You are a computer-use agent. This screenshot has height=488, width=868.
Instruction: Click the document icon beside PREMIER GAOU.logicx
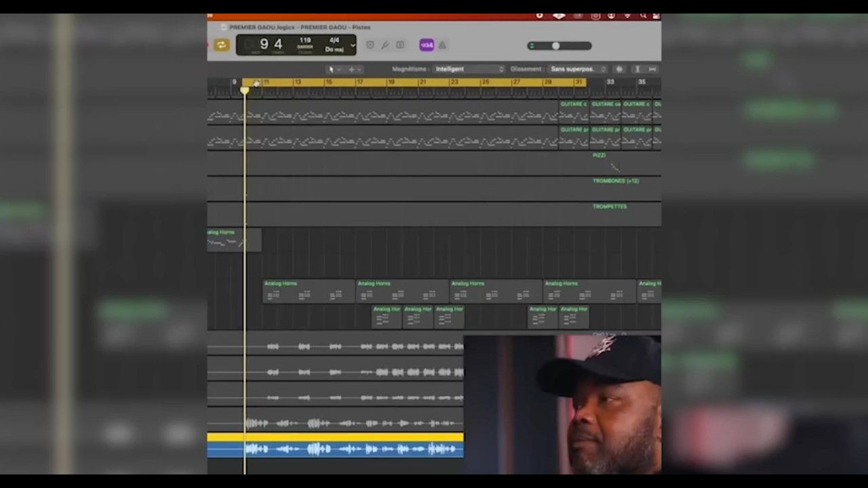[x=224, y=27]
